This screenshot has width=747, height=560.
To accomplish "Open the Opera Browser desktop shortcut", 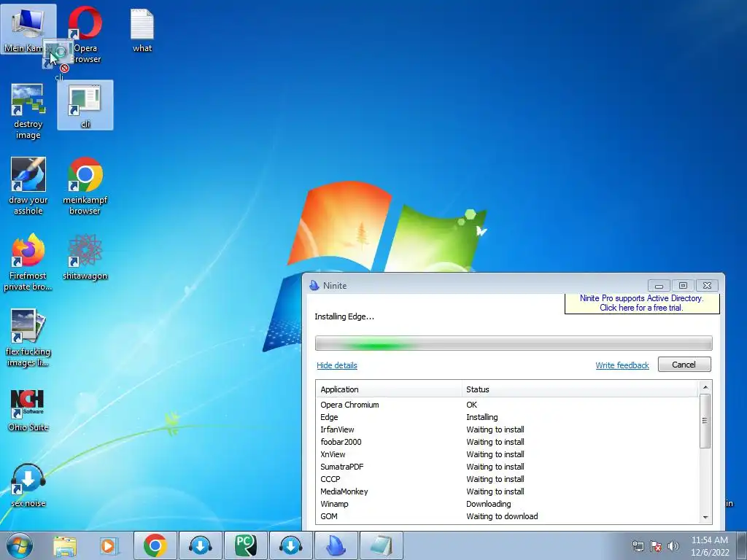I will tap(85, 34).
